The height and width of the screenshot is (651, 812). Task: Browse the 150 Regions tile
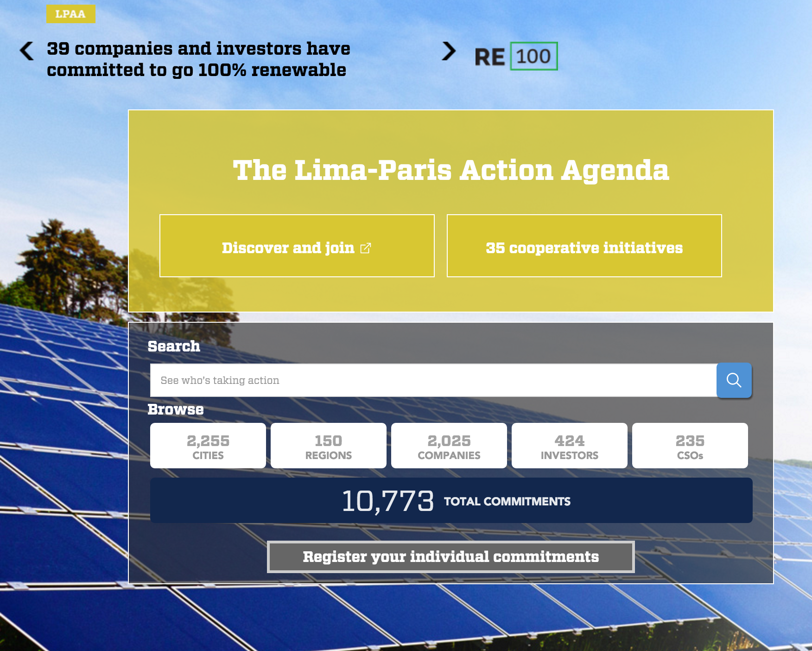point(329,446)
